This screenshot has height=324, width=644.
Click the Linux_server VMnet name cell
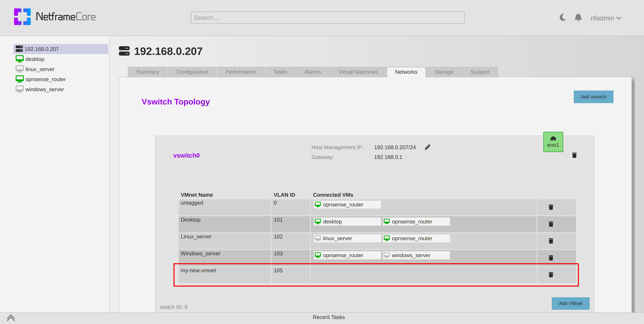click(225, 241)
